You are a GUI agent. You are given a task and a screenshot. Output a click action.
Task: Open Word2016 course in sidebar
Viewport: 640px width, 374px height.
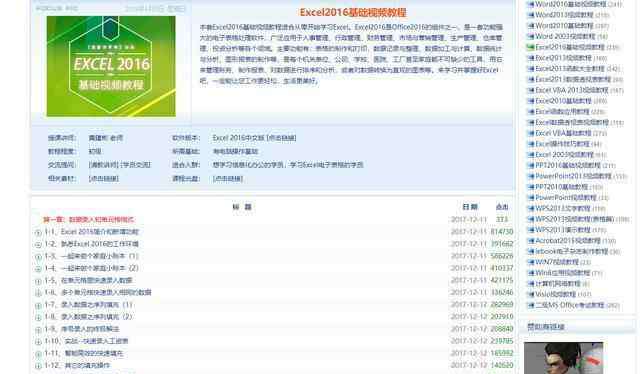[571, 4]
